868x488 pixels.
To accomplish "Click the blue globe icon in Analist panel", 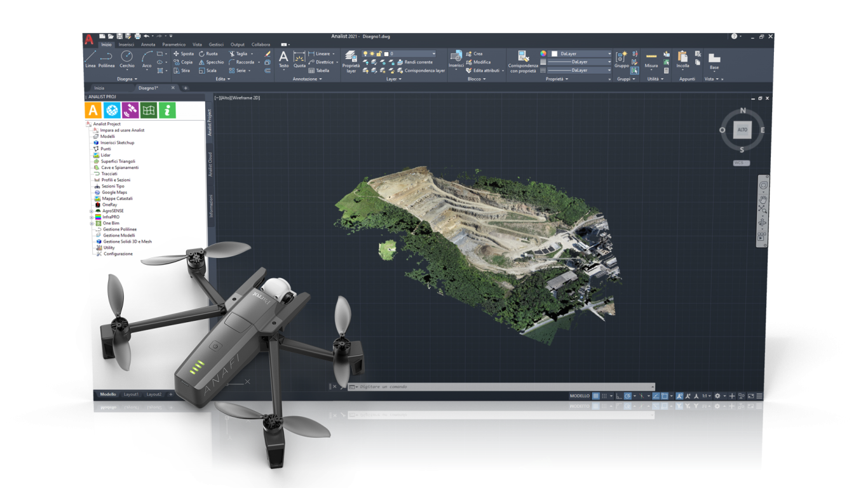I will click(x=112, y=110).
